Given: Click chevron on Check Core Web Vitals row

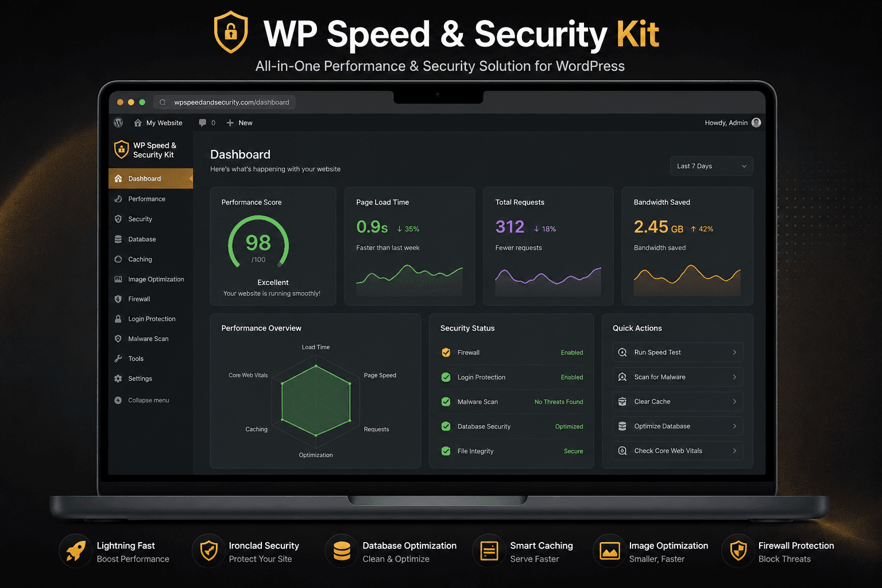Looking at the screenshot, I should point(734,451).
